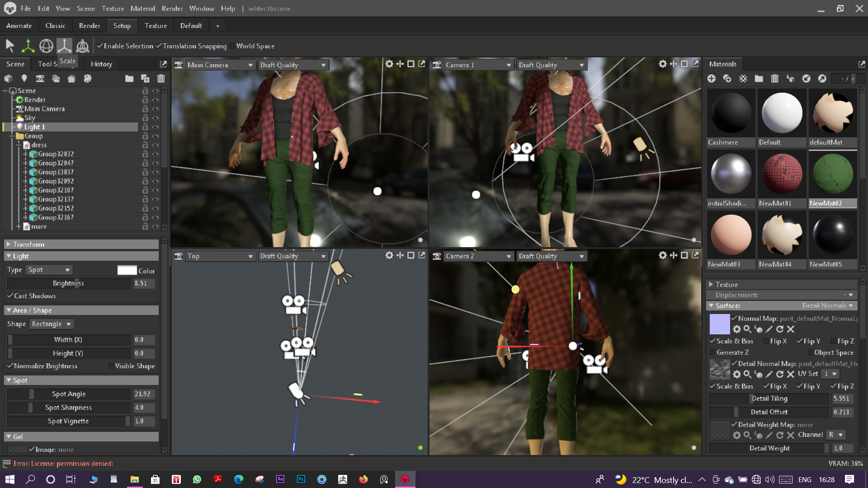
Task: Hide the Sky object via its eye icon
Action: pos(156,118)
